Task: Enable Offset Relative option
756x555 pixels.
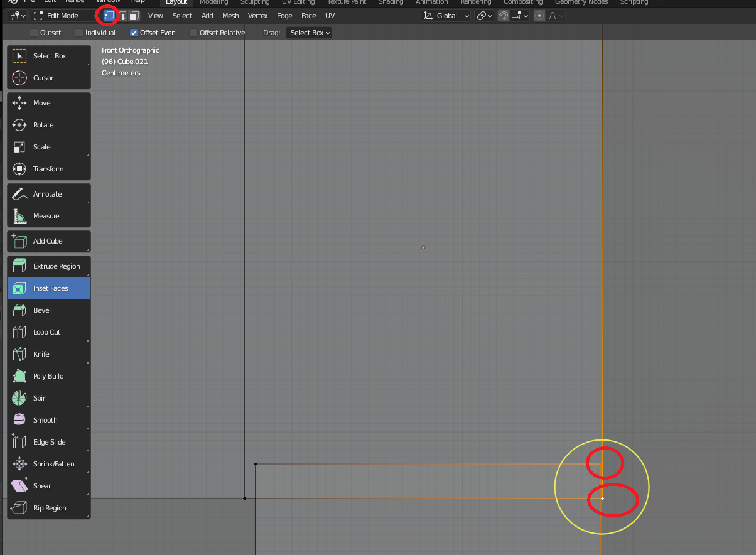Action: 193,33
